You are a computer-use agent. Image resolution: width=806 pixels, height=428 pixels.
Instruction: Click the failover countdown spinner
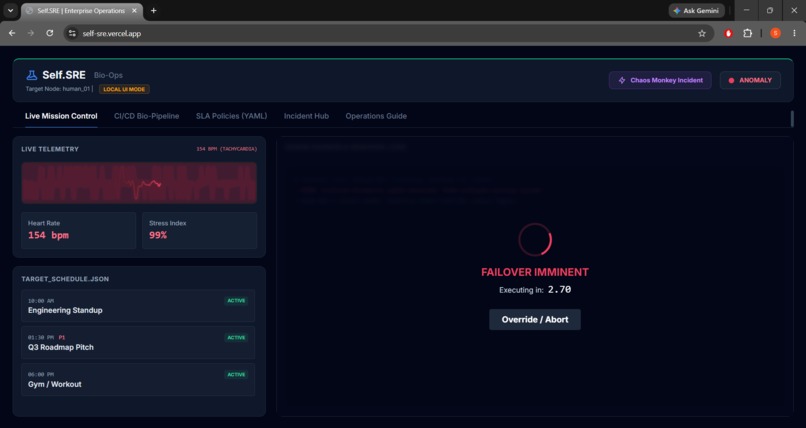click(x=535, y=239)
